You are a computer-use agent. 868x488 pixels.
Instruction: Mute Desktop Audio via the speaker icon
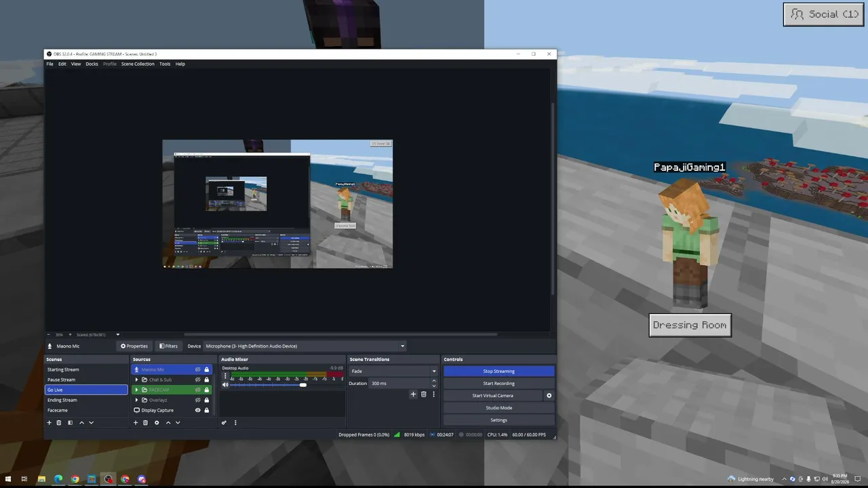pos(225,385)
